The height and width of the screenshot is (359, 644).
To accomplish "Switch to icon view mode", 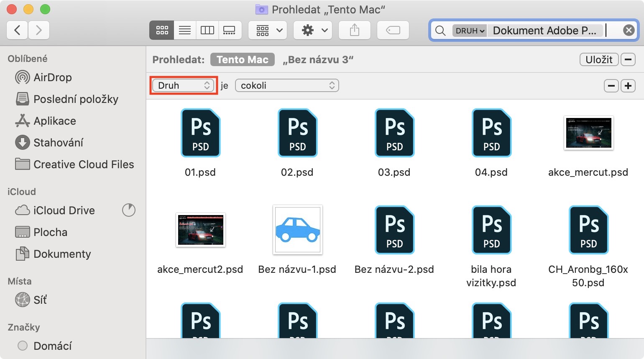I will pos(162,30).
